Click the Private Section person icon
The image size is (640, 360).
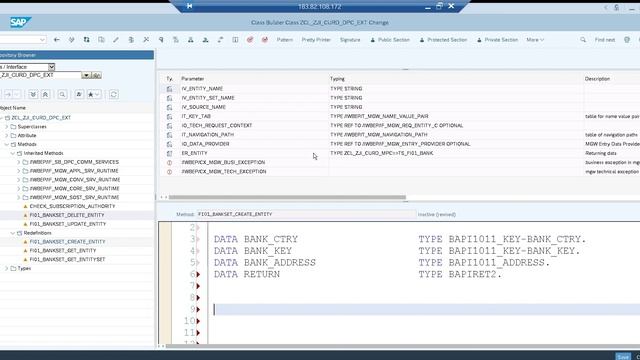coord(479,40)
